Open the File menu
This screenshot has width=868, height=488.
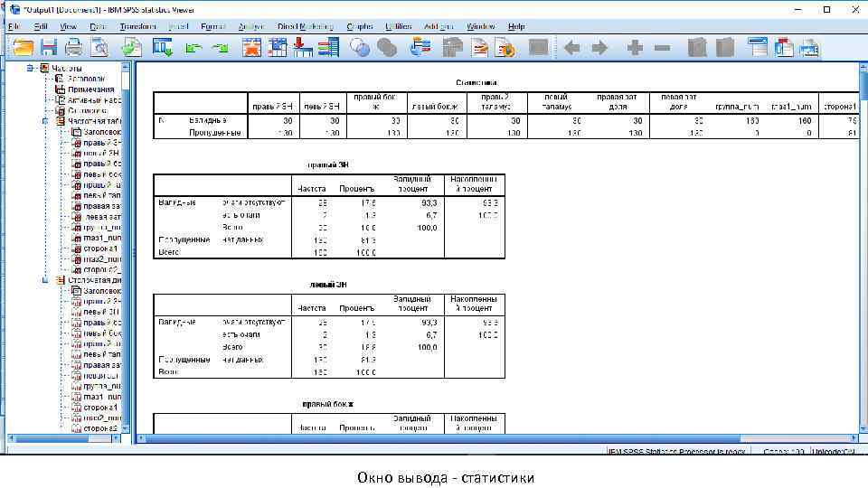click(14, 26)
